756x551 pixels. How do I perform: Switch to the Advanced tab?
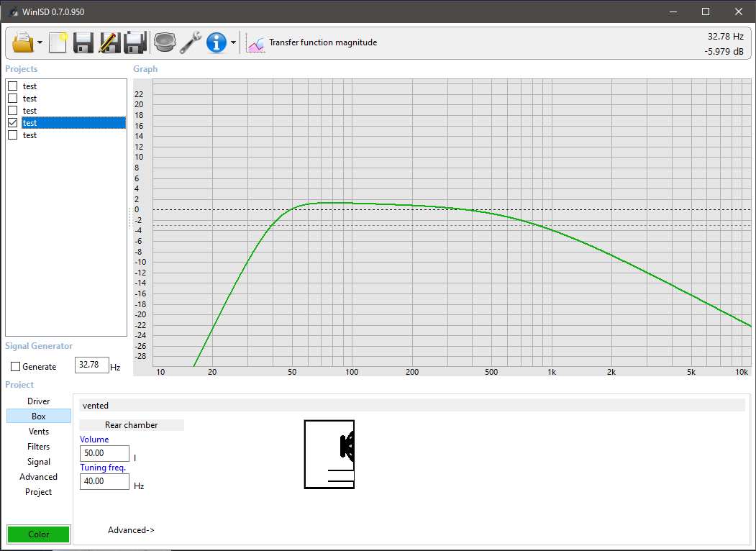pyautogui.click(x=39, y=477)
